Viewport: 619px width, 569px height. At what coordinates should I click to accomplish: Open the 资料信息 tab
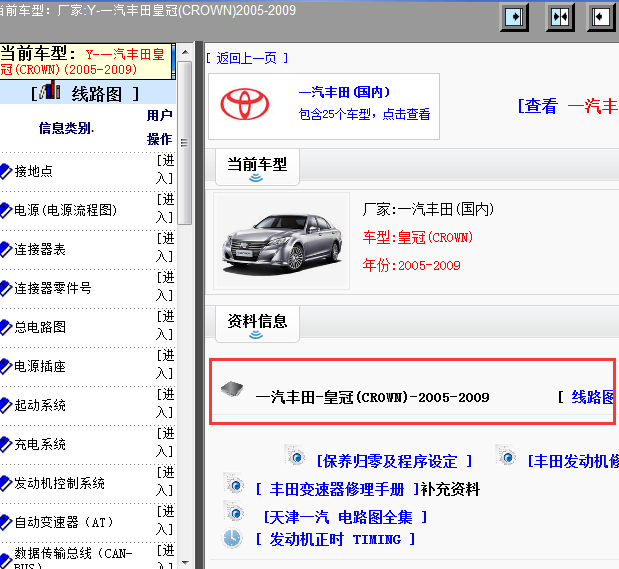tap(257, 324)
